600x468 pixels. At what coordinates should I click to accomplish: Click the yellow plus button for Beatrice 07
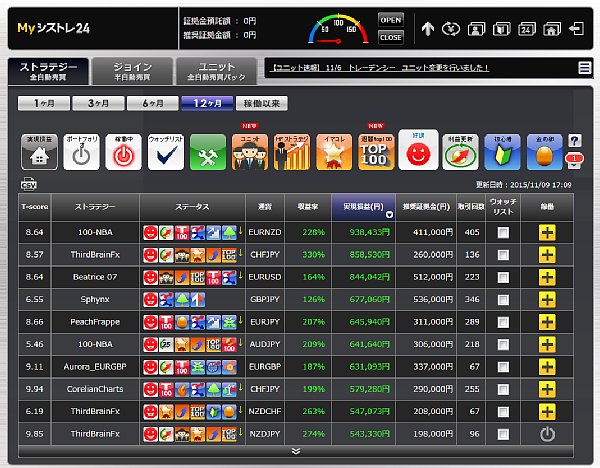click(547, 277)
